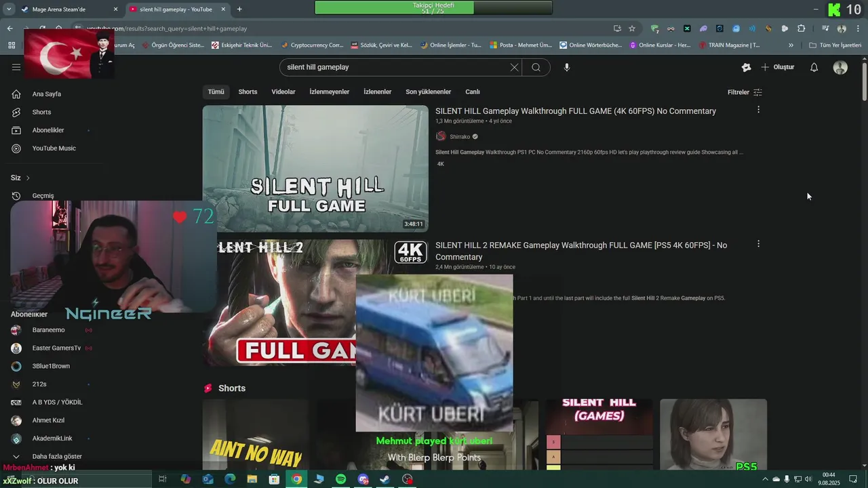The image size is (868, 488).
Task: Go back with browser back arrow
Action: click(9, 28)
